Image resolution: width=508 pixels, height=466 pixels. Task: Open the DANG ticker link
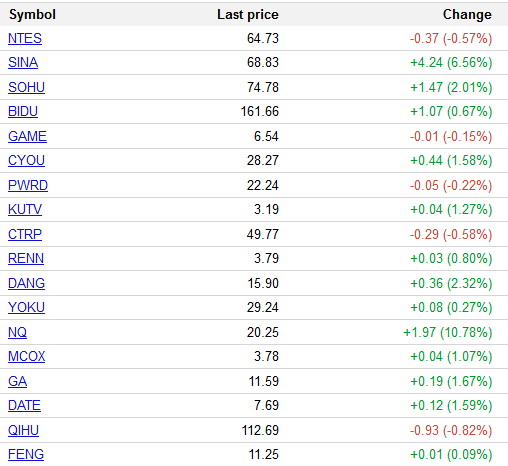(x=26, y=283)
